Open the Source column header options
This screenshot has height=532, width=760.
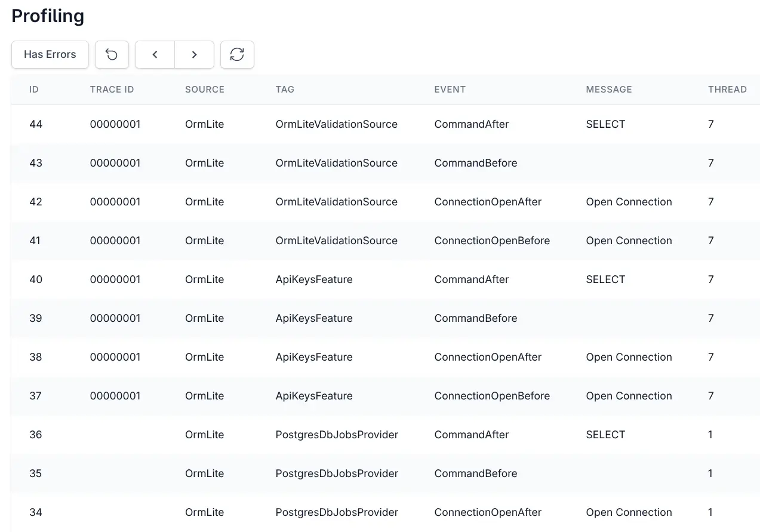click(x=204, y=90)
